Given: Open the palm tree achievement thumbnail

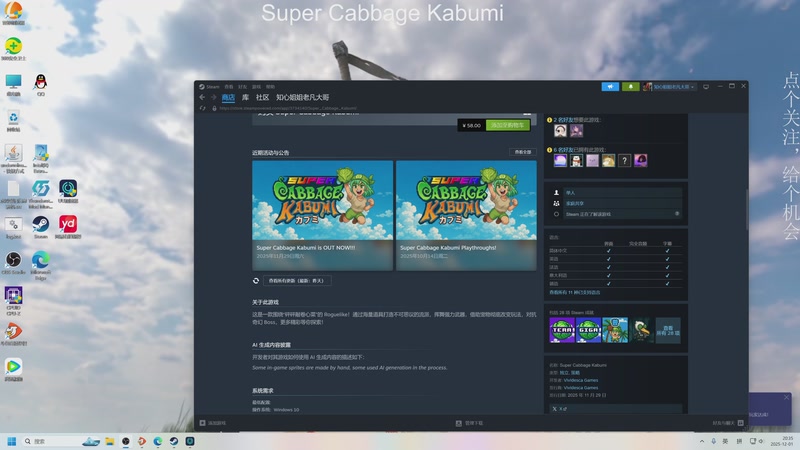Looking at the screenshot, I should [x=615, y=330].
